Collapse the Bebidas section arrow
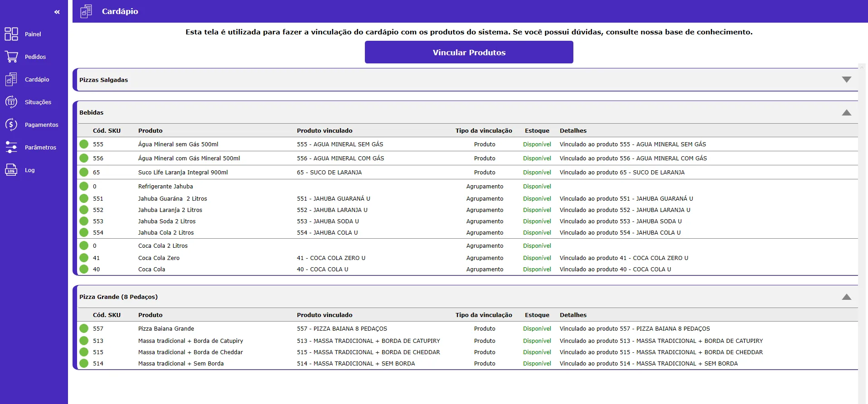 click(846, 112)
